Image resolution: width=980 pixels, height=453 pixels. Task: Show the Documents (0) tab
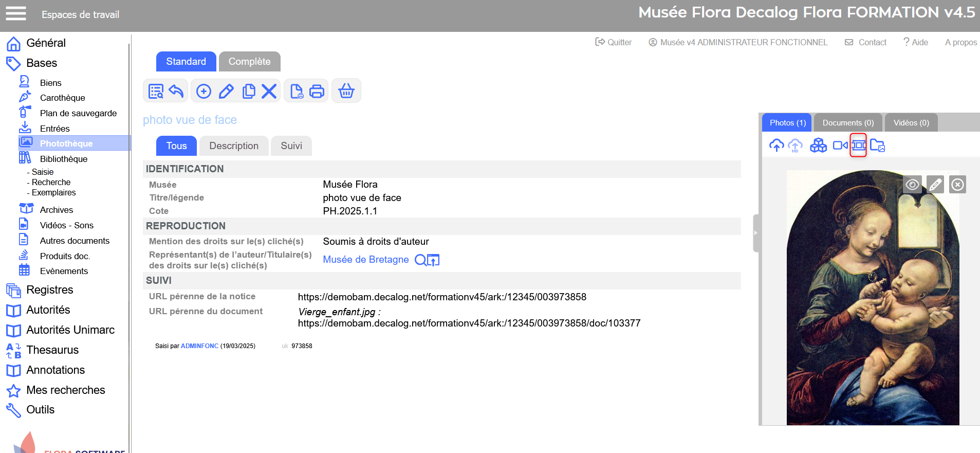pyautogui.click(x=848, y=123)
